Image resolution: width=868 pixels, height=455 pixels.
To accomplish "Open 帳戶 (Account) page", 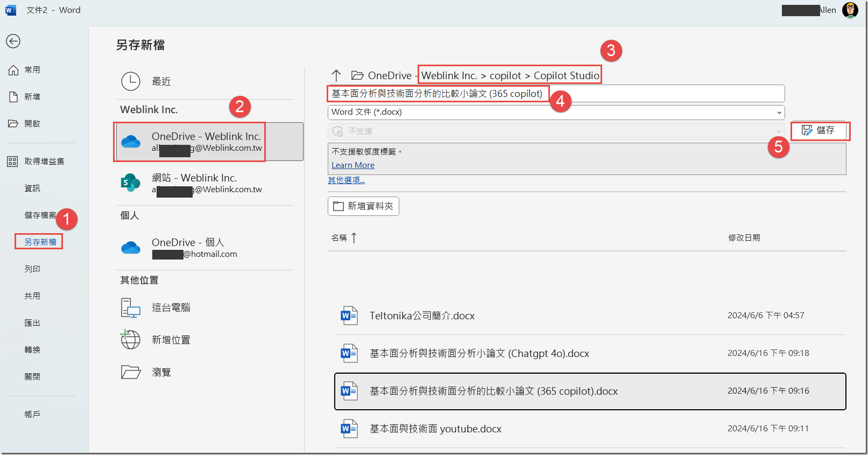I will pos(32,415).
